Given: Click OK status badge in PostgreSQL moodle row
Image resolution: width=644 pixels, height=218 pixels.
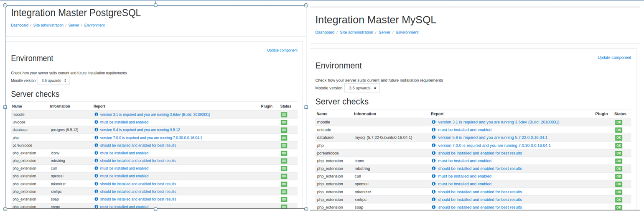Looking at the screenshot, I should [284, 115].
